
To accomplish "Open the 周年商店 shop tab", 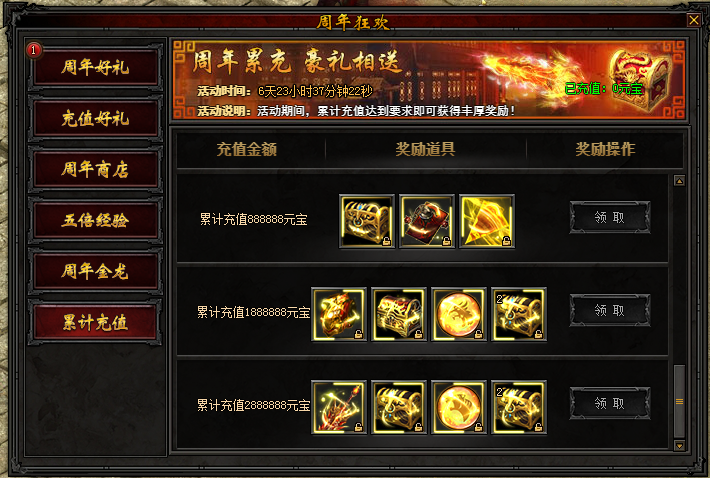I will (x=95, y=170).
